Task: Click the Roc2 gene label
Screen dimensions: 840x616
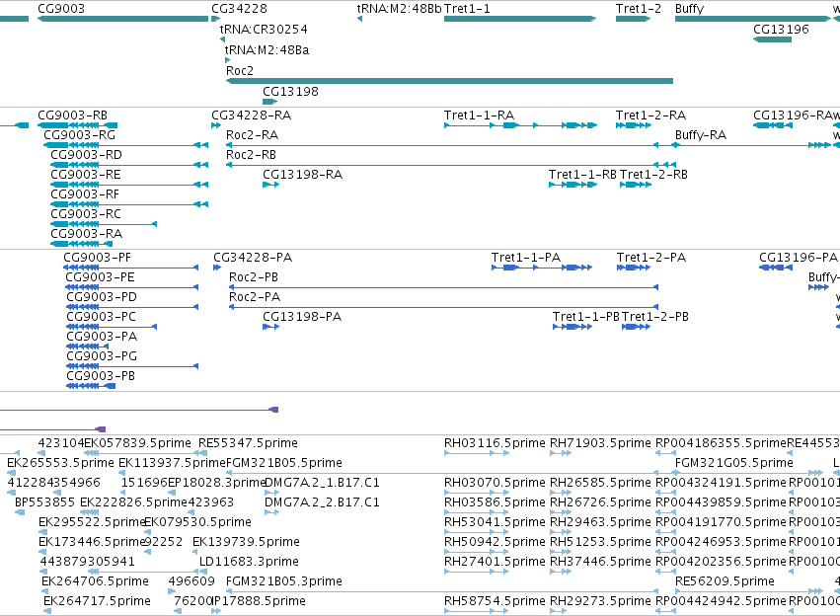Action: click(x=240, y=71)
